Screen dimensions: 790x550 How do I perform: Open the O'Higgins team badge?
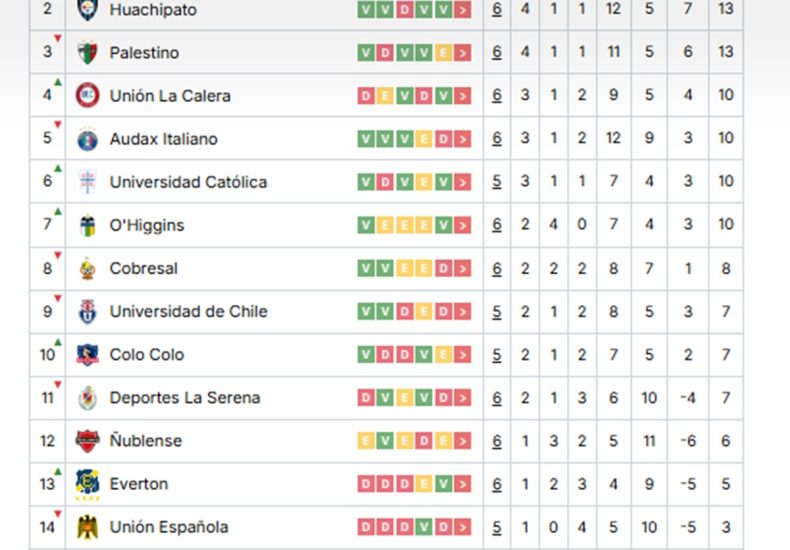pos(87,225)
